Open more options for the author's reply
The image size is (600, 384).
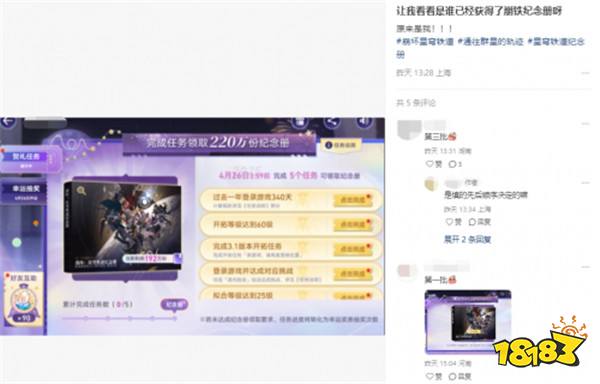(585, 183)
